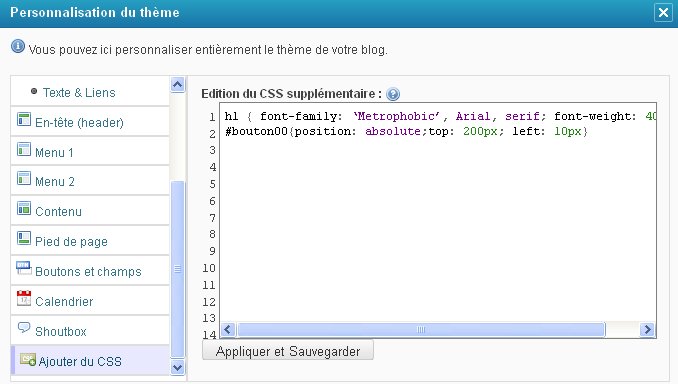The height and width of the screenshot is (384, 678).
Task: Open the Menu 1 settings entry
Action: 90,151
